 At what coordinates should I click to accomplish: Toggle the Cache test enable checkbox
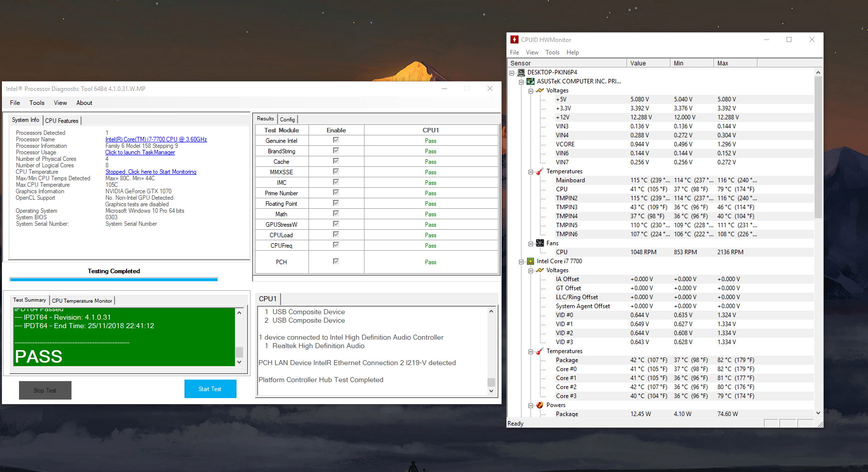[x=336, y=161]
